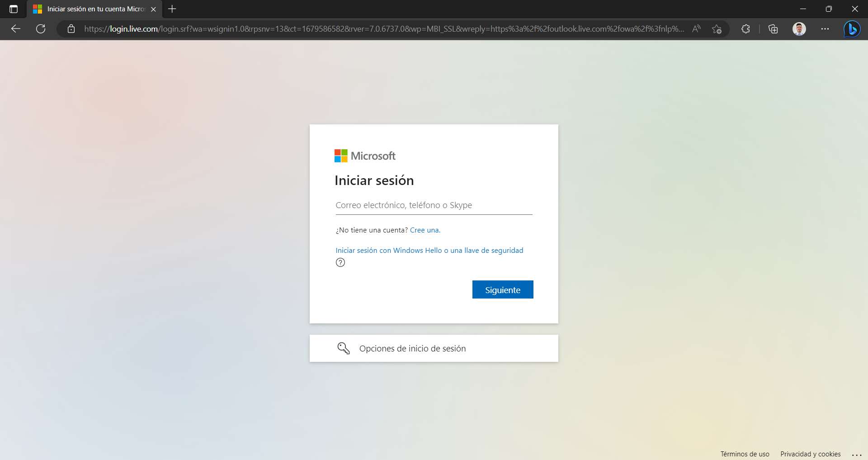View site information lock icon

(71, 29)
